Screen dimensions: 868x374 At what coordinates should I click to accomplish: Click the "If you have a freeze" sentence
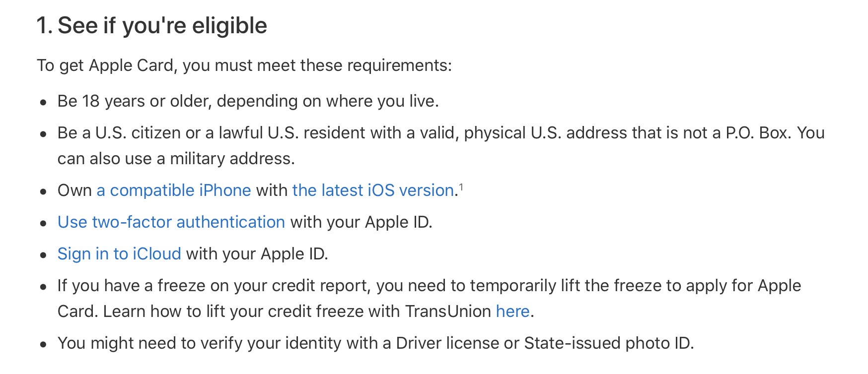pyautogui.click(x=429, y=286)
